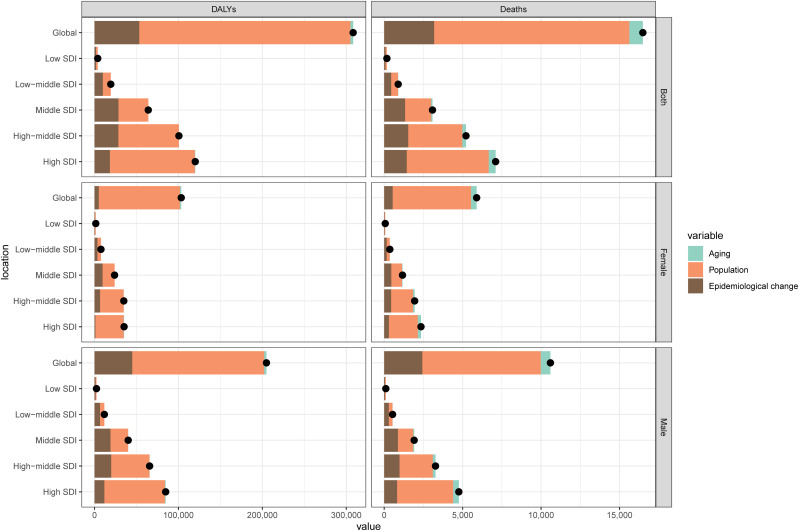Click High SDI black dot in Both DALYs panel
Screen dimensions: 799x531
tap(195, 162)
